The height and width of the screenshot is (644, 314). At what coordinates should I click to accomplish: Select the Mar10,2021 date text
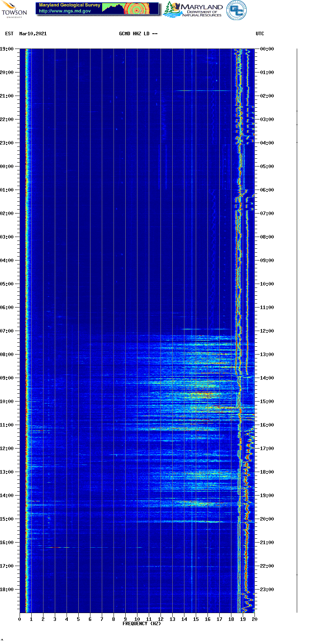pos(33,34)
